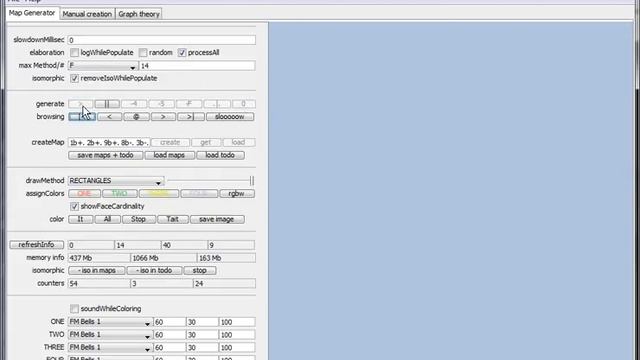This screenshot has width=640, height=360.
Task: Open the max Method dropdown
Action: tap(103, 66)
